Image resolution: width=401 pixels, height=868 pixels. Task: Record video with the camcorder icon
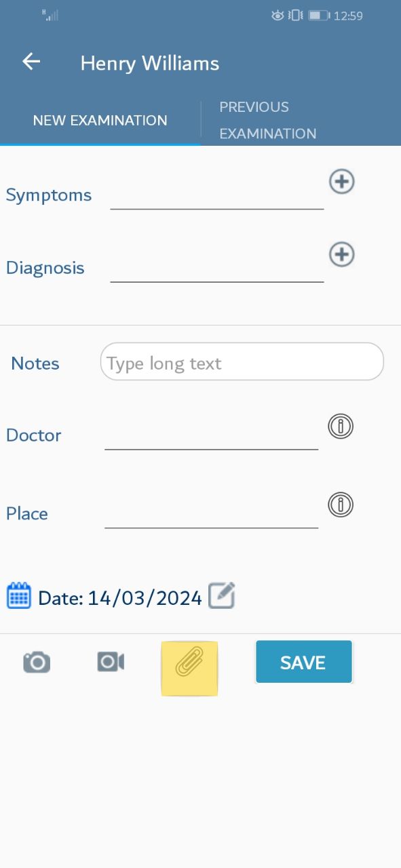point(110,662)
